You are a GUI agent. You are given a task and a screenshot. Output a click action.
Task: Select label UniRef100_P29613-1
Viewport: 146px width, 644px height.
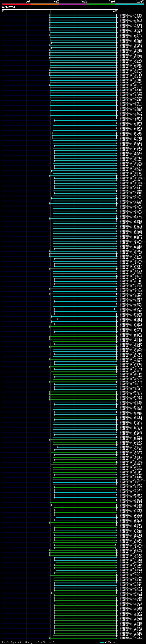[x=132, y=480]
